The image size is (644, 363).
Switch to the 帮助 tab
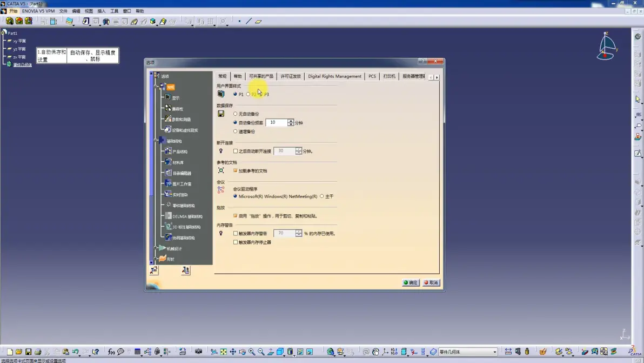pos(238,76)
